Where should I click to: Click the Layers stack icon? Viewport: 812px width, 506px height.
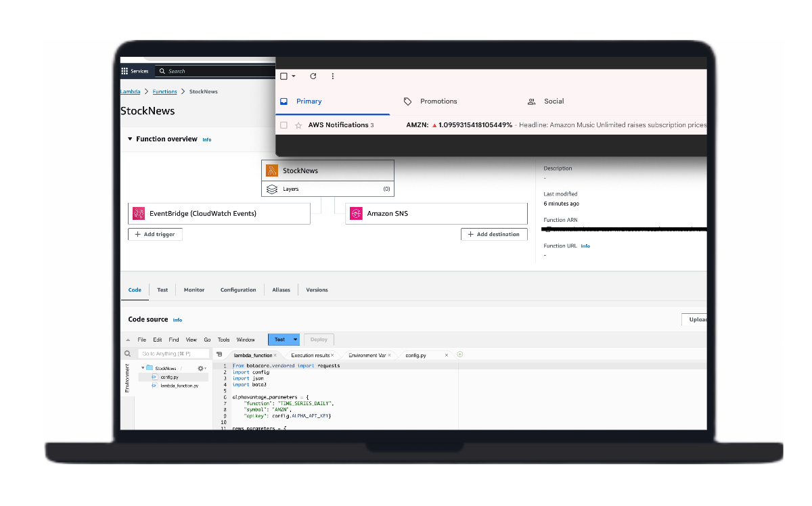pyautogui.click(x=272, y=189)
